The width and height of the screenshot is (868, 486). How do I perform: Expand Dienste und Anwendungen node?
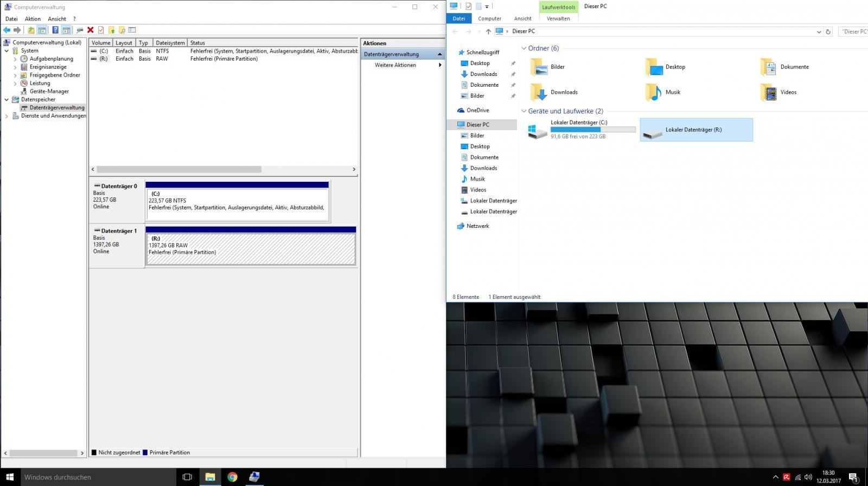[x=7, y=116]
